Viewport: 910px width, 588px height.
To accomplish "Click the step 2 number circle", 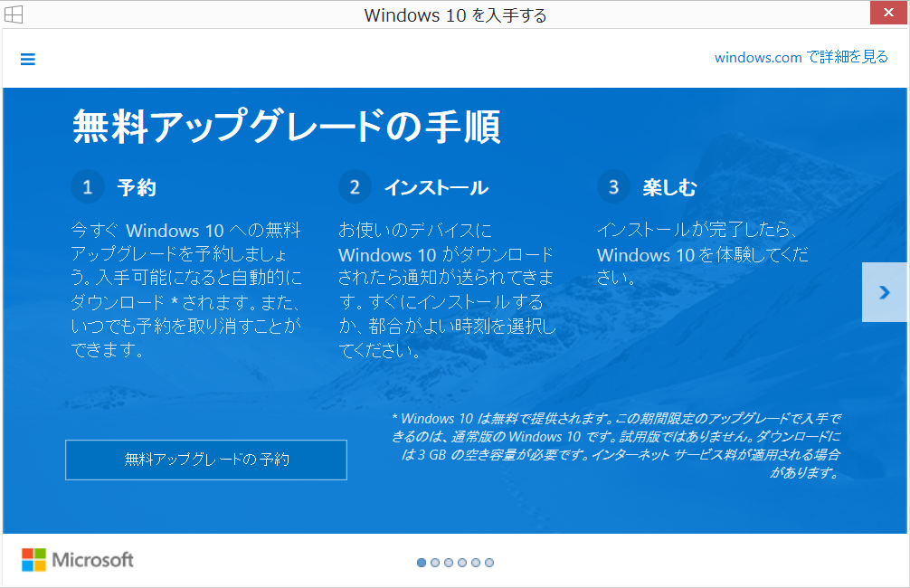I will tap(355, 187).
